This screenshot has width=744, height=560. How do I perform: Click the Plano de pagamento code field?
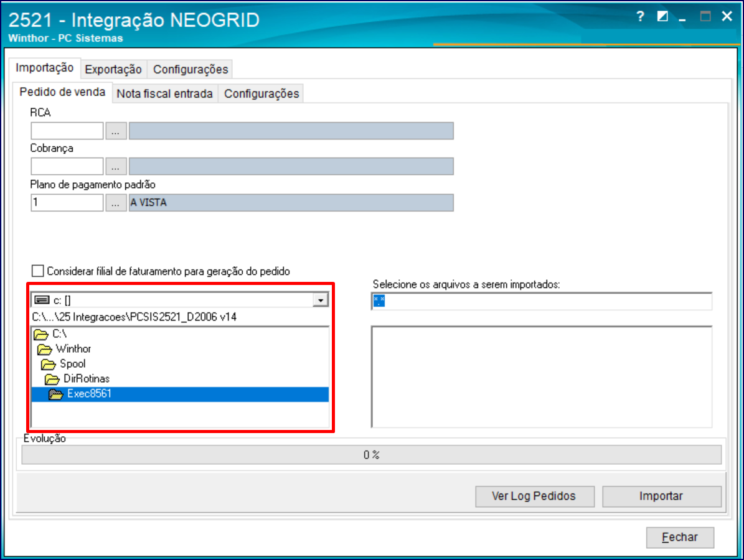point(67,202)
